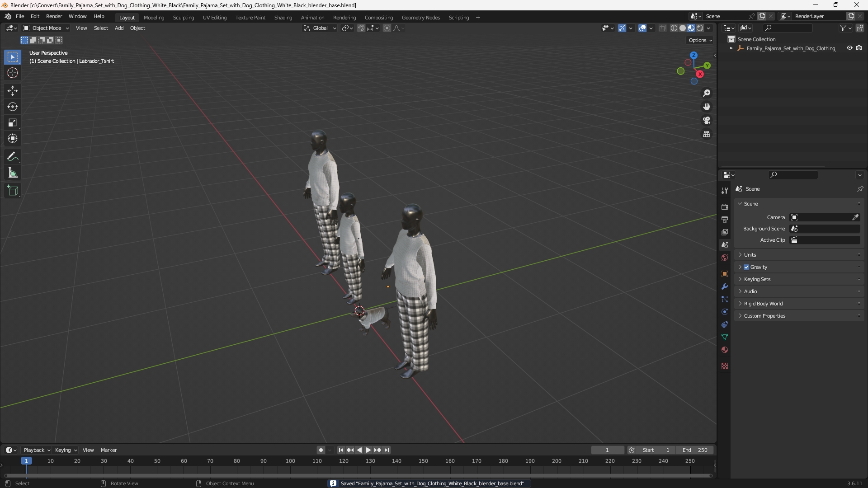Toggle auto keying record button
The image size is (868, 488).
[321, 450]
